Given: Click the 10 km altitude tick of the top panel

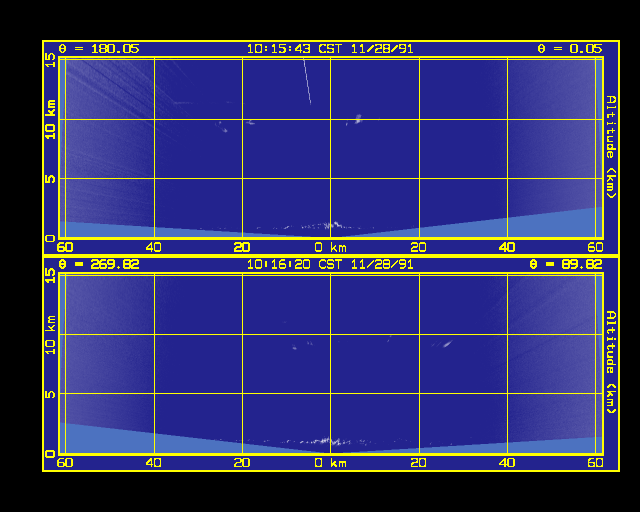Looking at the screenshot, I should (x=50, y=119).
